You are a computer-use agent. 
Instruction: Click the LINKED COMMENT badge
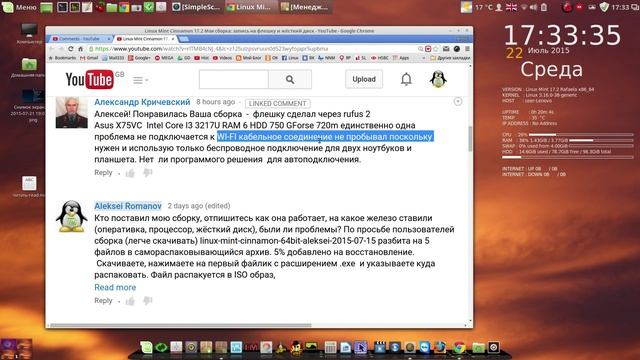pyautogui.click(x=277, y=104)
